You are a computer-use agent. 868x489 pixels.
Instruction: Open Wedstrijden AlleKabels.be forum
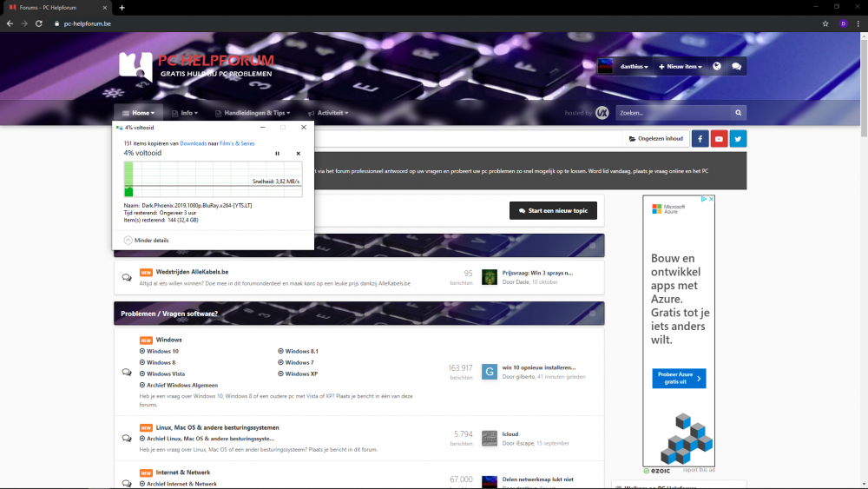pos(192,272)
